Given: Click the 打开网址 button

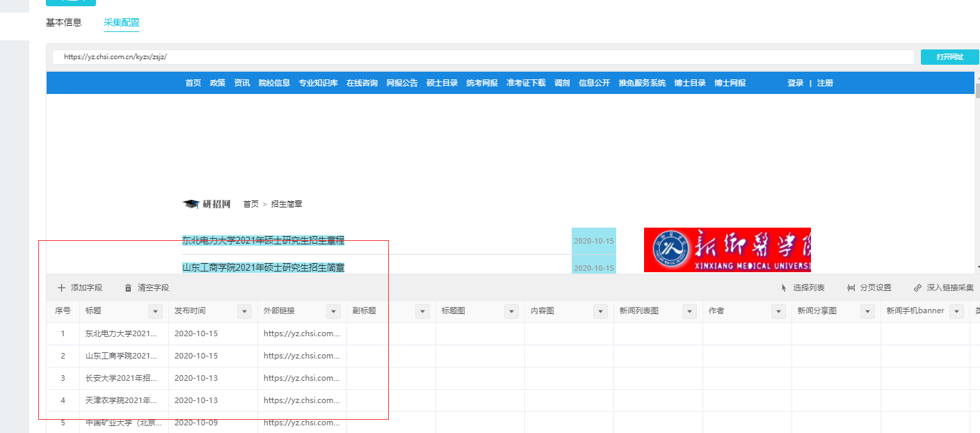Looking at the screenshot, I should pos(949,57).
